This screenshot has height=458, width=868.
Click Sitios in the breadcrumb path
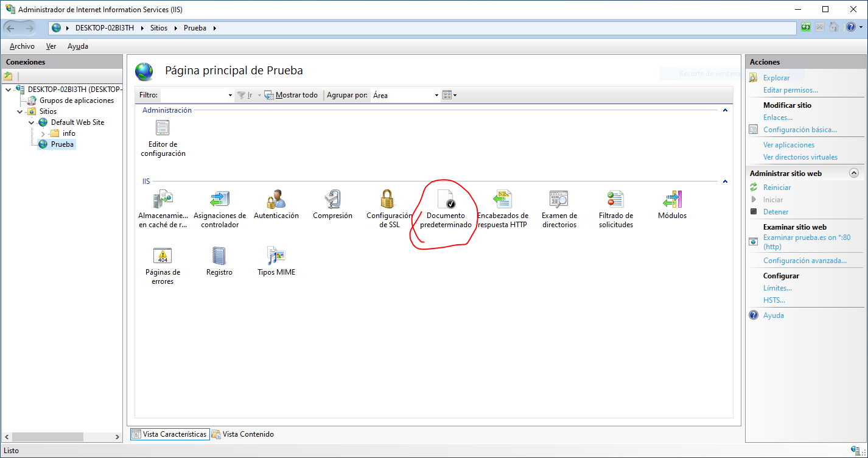pos(159,28)
